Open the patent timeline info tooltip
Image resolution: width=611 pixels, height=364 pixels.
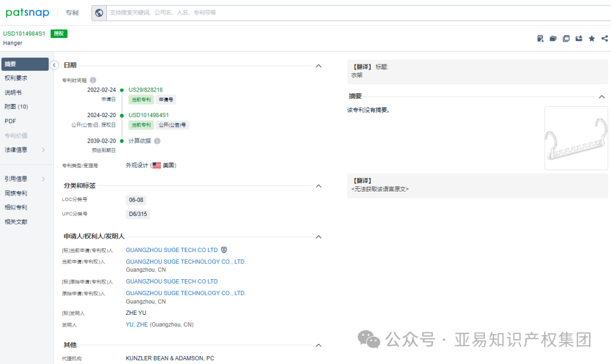(92, 80)
